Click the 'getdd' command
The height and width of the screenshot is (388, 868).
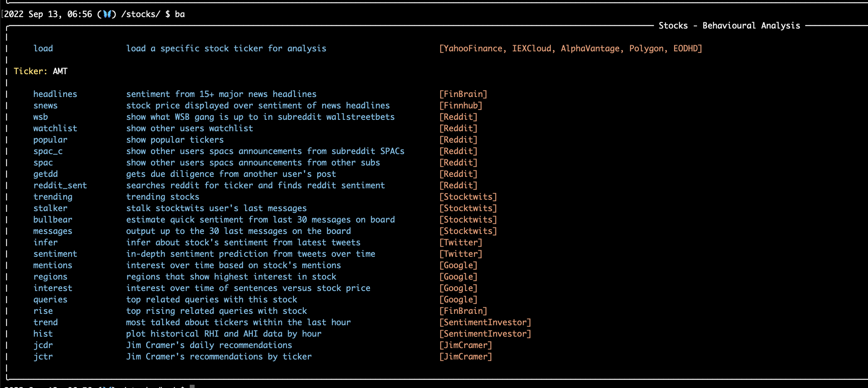pos(45,174)
